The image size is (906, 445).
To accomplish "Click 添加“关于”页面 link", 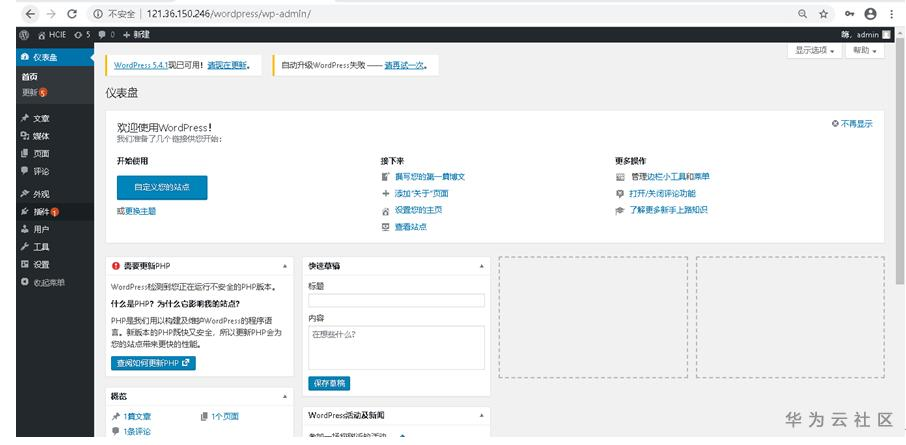I will pos(422,194).
